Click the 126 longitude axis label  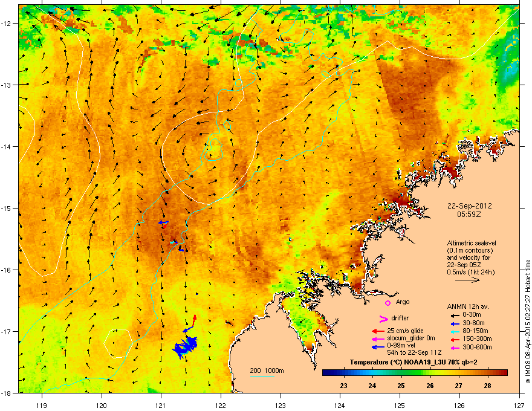click(459, 405)
